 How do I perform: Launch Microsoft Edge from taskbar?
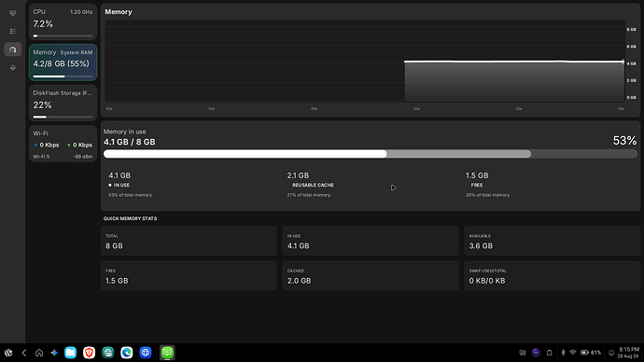[127, 353]
